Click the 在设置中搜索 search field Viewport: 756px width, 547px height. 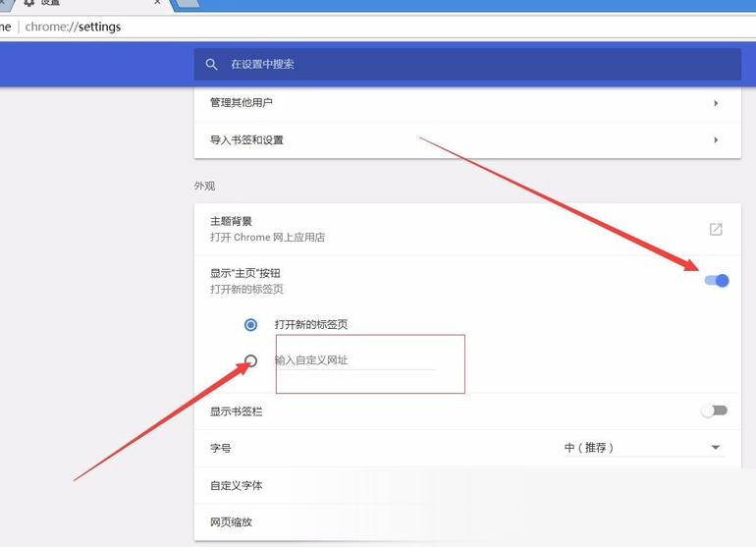pos(467,64)
